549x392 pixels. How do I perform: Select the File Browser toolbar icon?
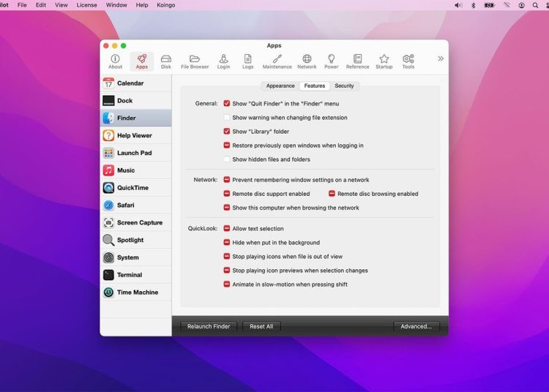pyautogui.click(x=195, y=61)
